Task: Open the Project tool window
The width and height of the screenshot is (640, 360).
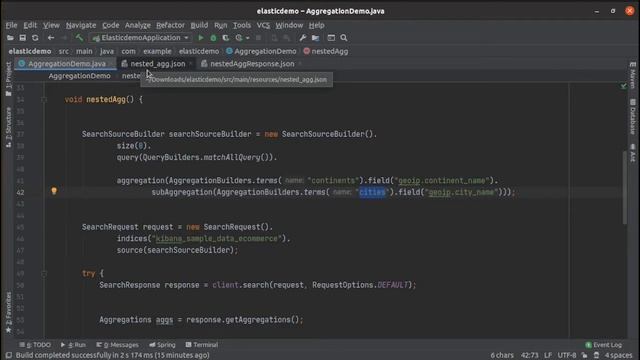Action: (8, 79)
